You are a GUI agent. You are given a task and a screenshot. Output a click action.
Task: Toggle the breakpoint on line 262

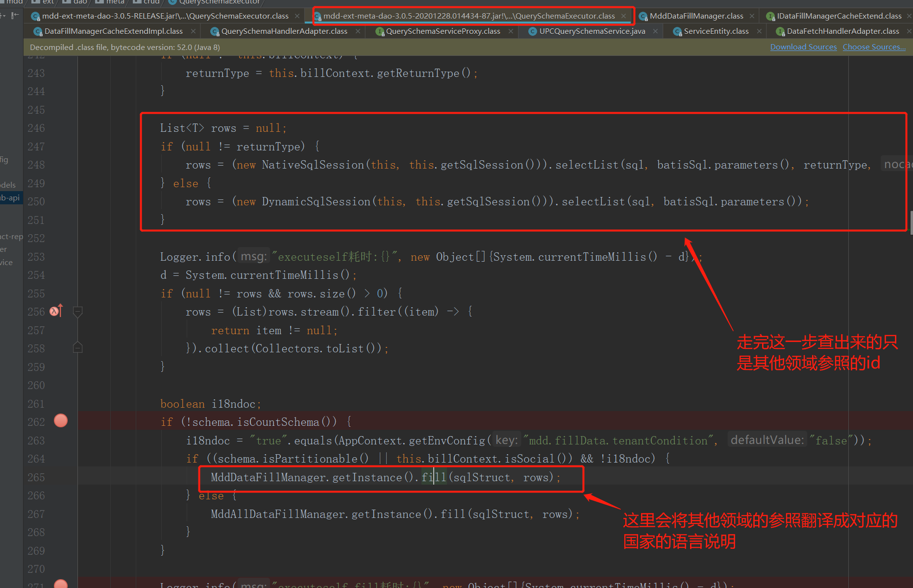(x=61, y=421)
